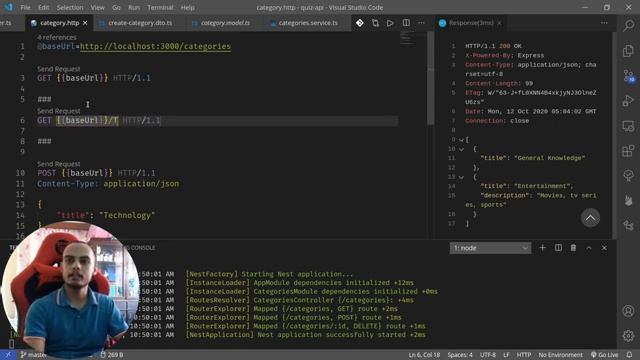Open the Search view icon
This screenshot has width=640, height=360.
point(629,26)
